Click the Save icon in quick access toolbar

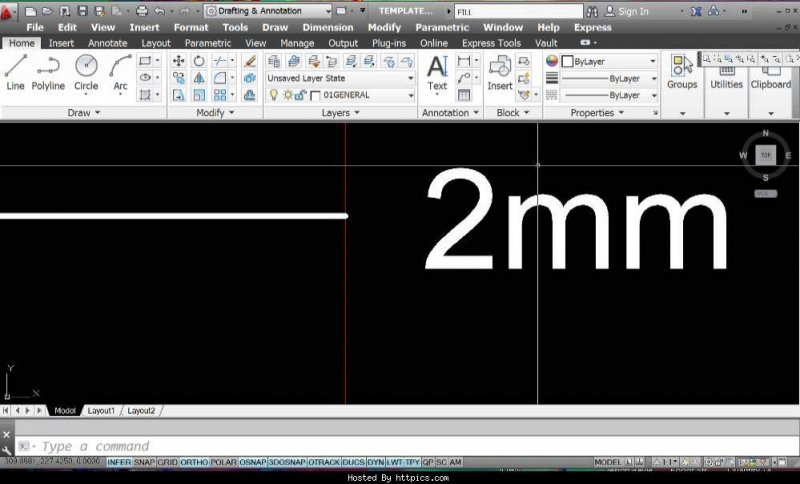tap(82, 11)
